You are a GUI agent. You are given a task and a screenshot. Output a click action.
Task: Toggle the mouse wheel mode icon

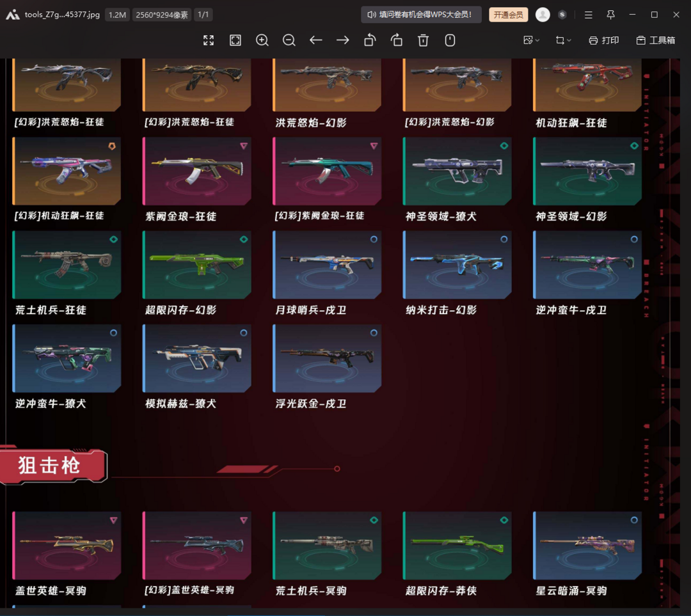(450, 40)
